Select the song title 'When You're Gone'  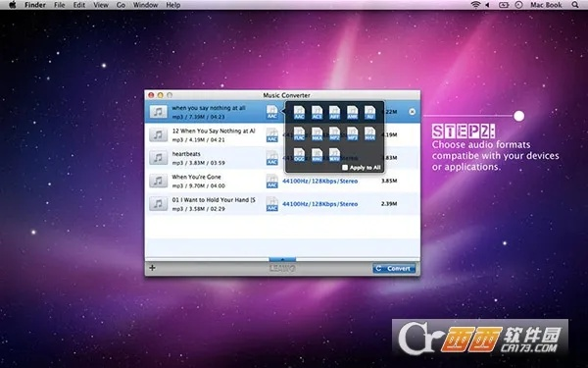coord(196,177)
